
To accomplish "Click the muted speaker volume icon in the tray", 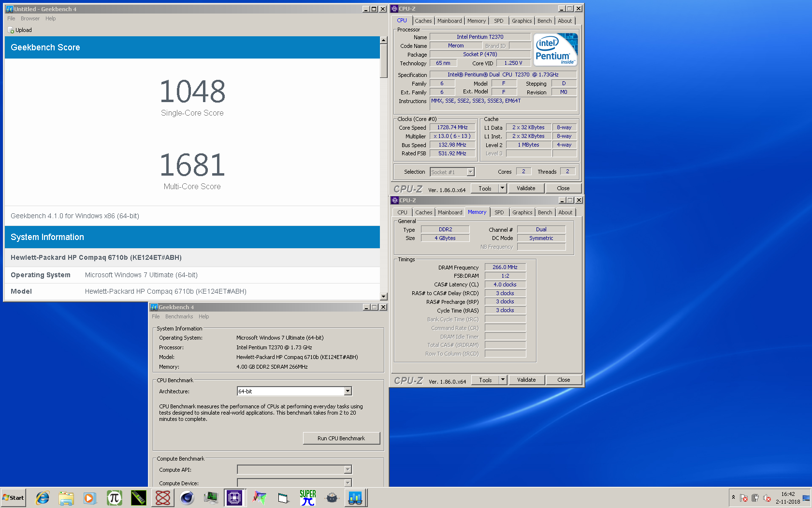I will tap(767, 498).
